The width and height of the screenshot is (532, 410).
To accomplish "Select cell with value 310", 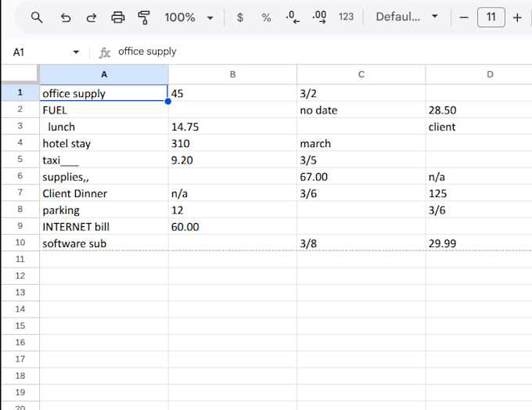I will tap(232, 143).
